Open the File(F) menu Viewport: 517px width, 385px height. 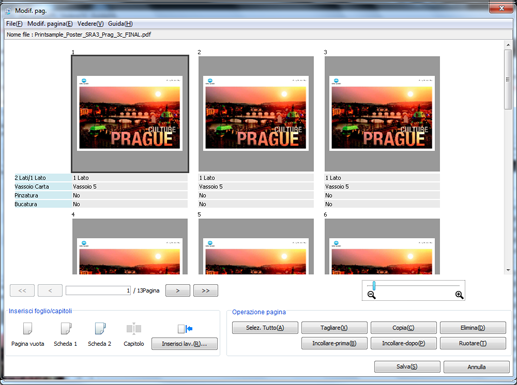14,24
